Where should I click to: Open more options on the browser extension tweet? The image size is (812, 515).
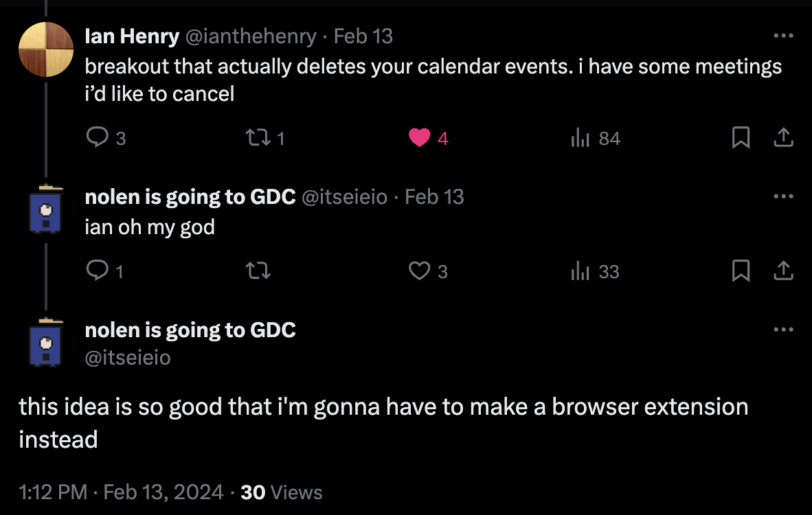784,330
